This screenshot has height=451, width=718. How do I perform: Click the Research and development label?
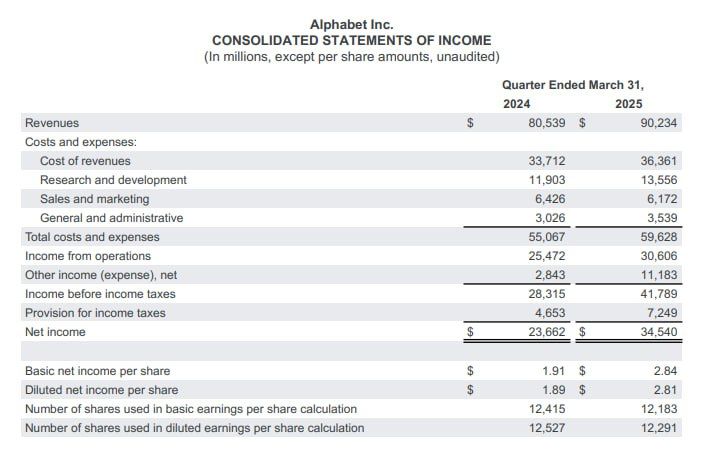coord(113,180)
